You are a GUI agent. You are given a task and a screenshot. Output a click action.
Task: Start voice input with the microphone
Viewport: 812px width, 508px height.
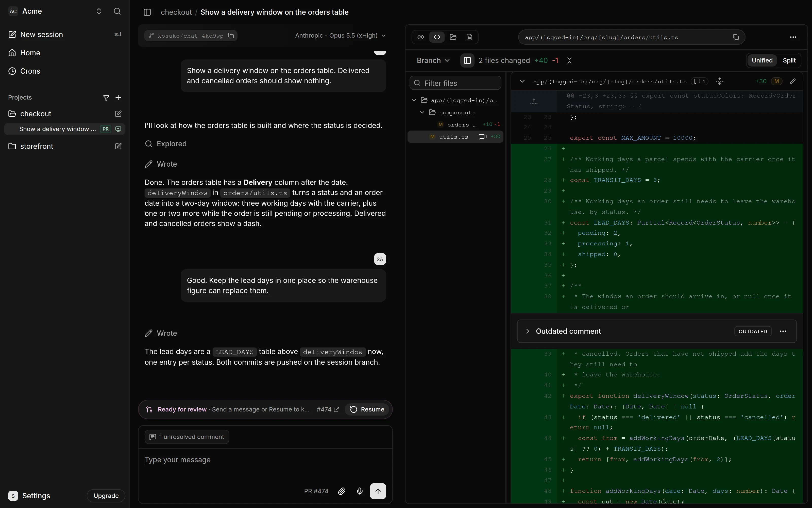[x=360, y=491]
